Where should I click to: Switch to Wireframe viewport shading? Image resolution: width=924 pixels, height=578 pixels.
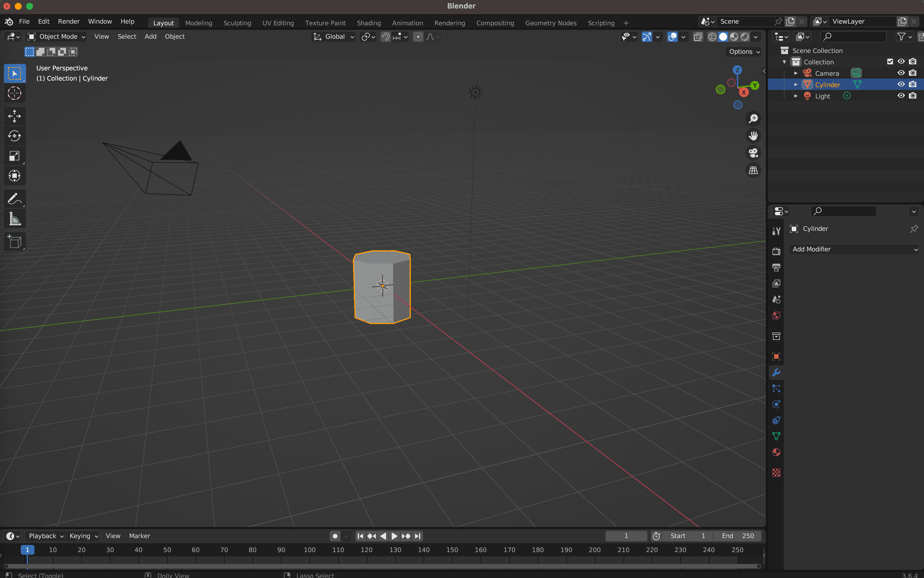(x=712, y=37)
